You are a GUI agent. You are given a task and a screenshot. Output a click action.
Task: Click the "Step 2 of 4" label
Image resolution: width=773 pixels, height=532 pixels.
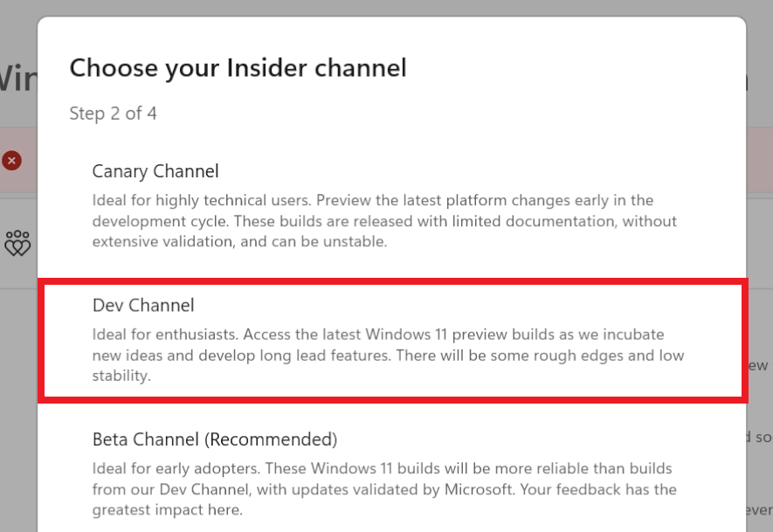(113, 114)
